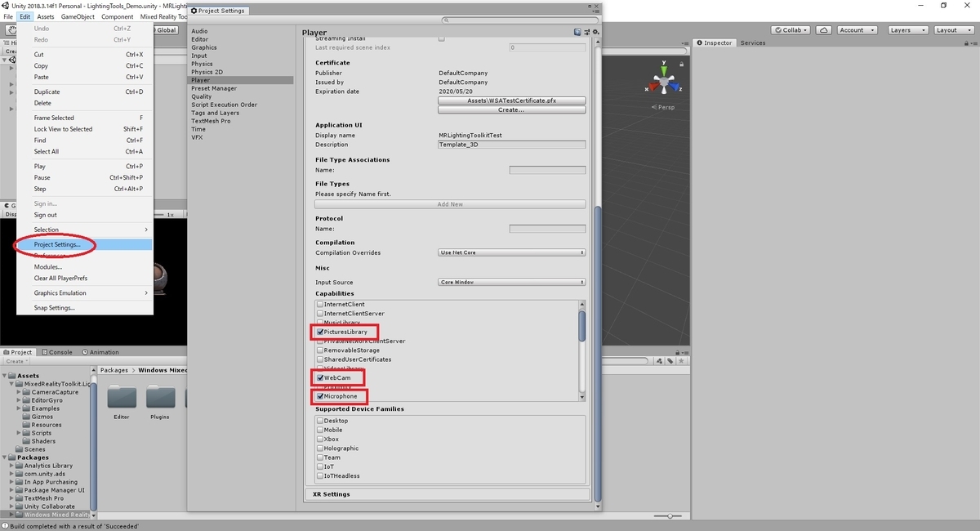Choose Duplicate from Edit menu
The height and width of the screenshot is (531, 980).
tap(85, 91)
